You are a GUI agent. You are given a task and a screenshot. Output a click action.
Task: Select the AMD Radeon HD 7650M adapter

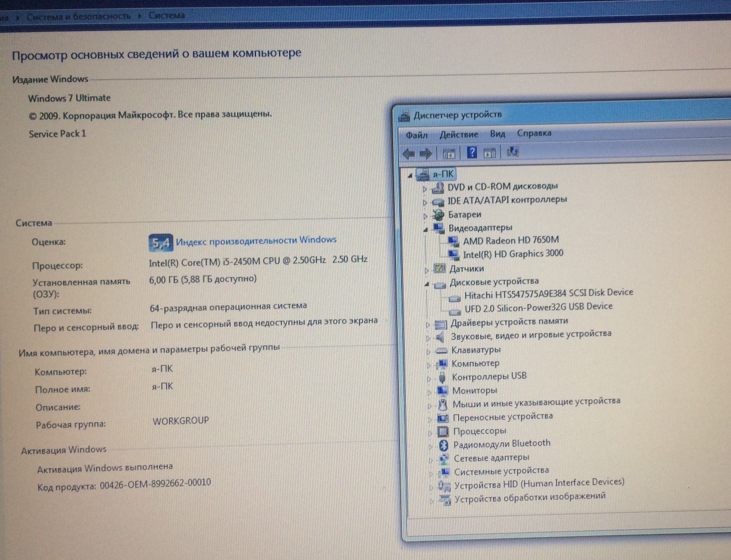point(511,240)
